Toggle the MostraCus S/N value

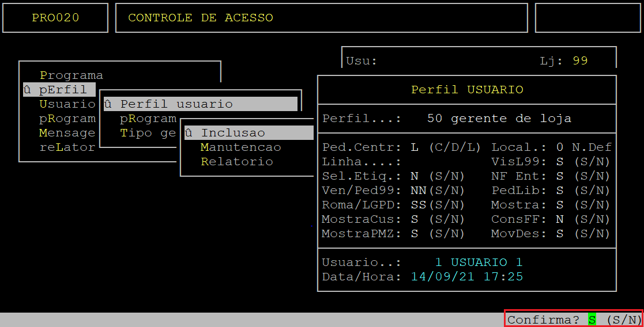[x=414, y=219]
